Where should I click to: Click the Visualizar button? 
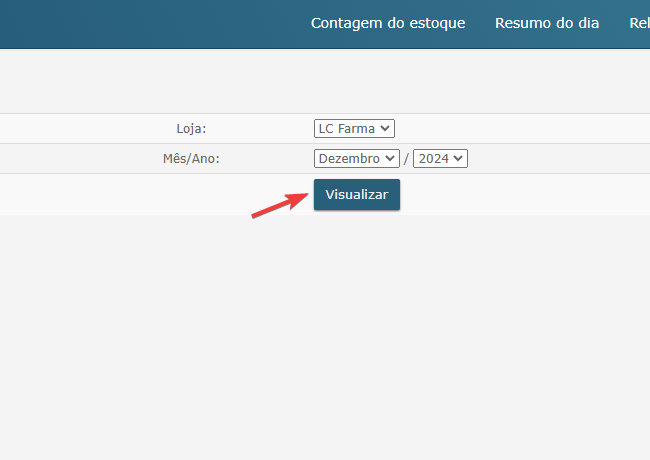pyautogui.click(x=357, y=195)
